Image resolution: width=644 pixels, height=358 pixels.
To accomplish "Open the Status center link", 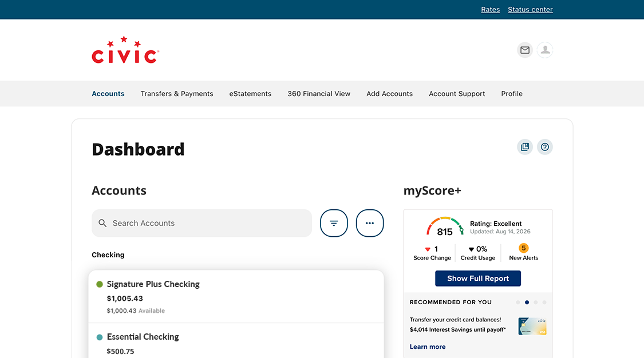I will tap(530, 9).
